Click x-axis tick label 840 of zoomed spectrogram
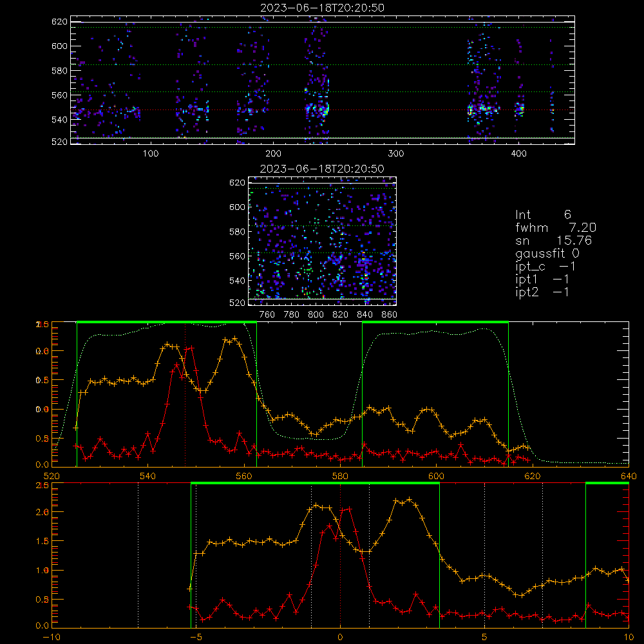The height and width of the screenshot is (644, 644). point(365,315)
